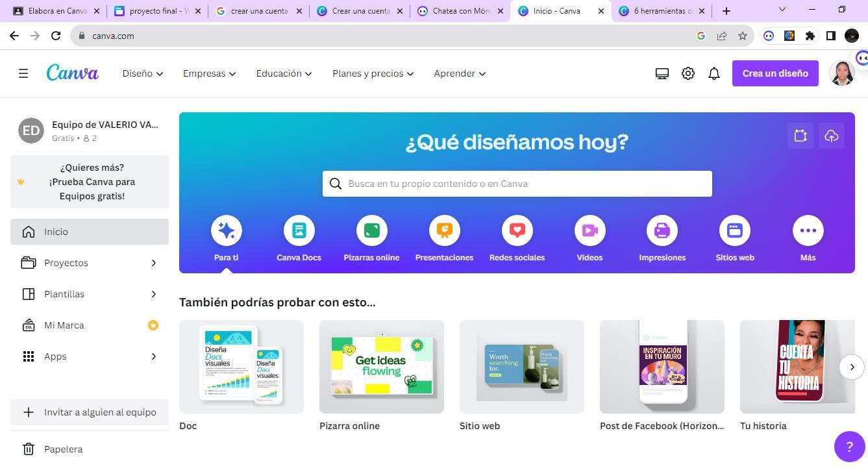Select the Pizarras online category icon
Image resolution: width=868 pixels, height=470 pixels.
tap(372, 230)
